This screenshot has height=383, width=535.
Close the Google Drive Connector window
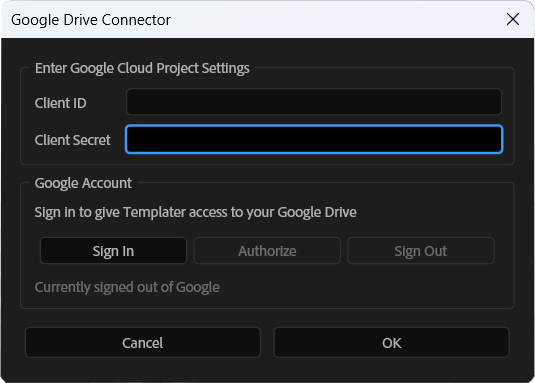click(513, 19)
